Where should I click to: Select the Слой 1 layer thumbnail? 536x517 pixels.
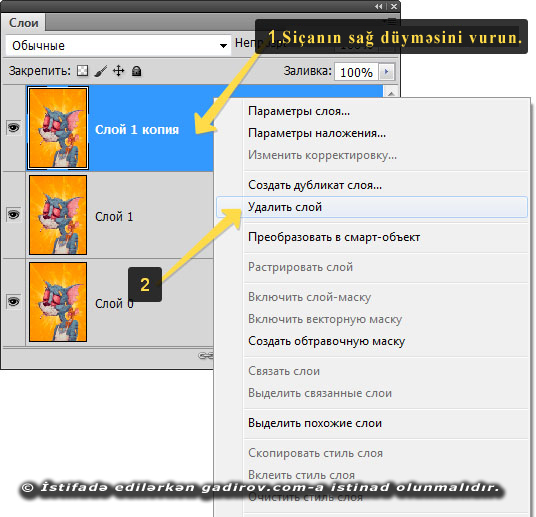point(58,215)
